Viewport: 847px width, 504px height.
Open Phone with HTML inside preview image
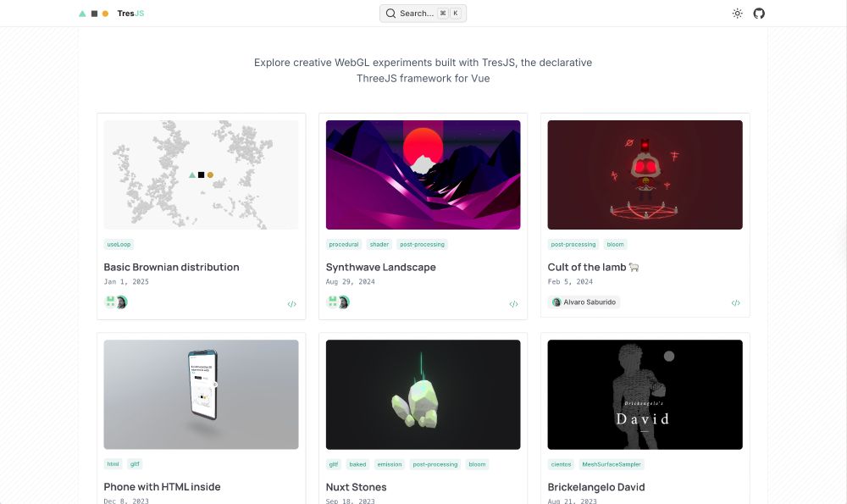(201, 395)
